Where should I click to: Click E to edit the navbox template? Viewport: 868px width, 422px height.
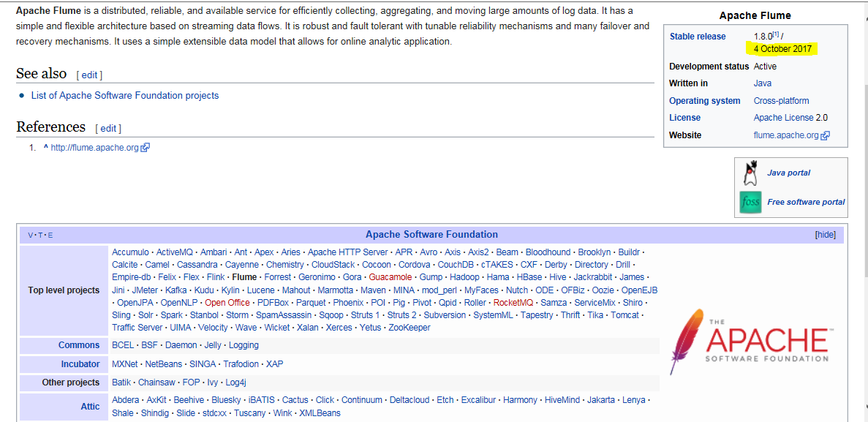pyautogui.click(x=50, y=236)
